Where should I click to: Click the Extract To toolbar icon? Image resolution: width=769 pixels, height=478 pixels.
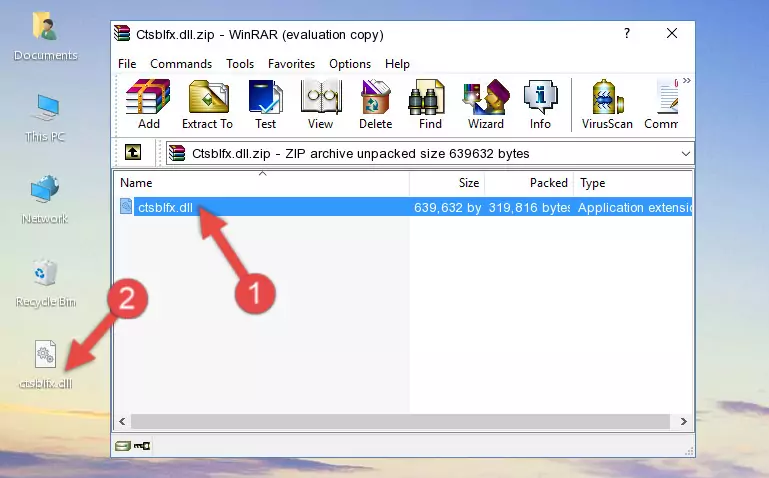(207, 104)
